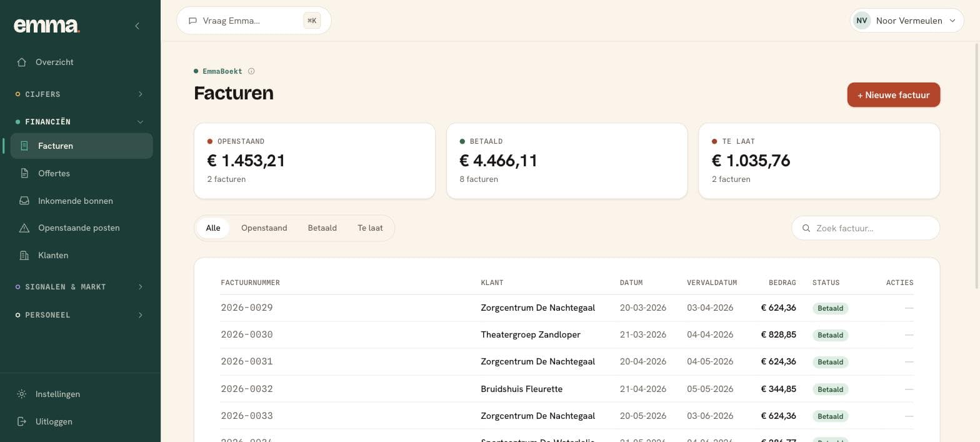Click the Uitloggen exit icon
Screen dimensions: 980x442
point(22,421)
